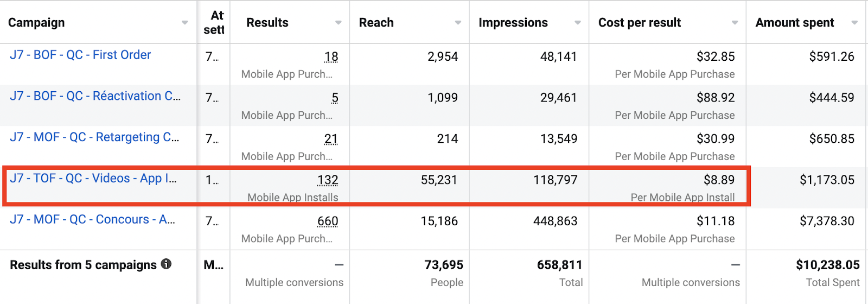Open the Impressions column dropdown arrow
868x304 pixels.
coord(578,23)
